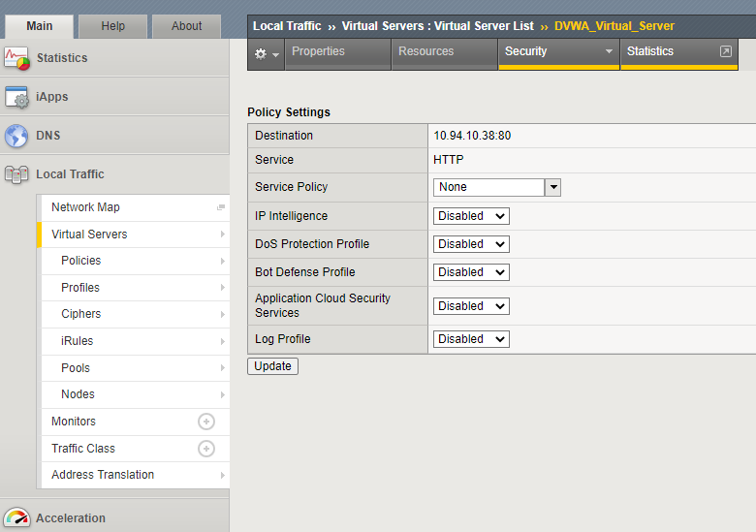Open Network Map menu item
This screenshot has width=756, height=532.
136,207
